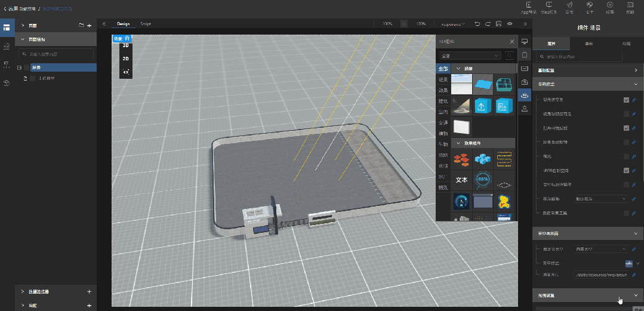Select the 全部 category in component list
The height and width of the screenshot is (311, 644).
(443, 69)
